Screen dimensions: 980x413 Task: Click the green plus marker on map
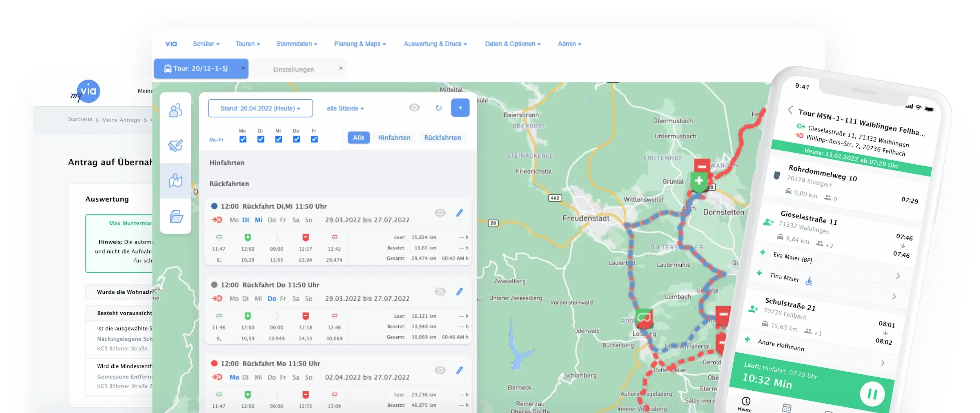(699, 181)
